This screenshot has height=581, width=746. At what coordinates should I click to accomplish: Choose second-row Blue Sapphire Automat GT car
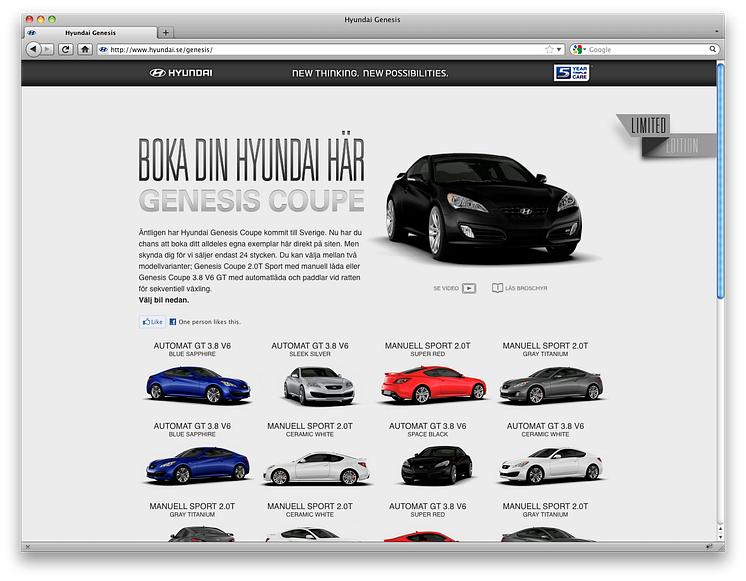pyautogui.click(x=197, y=464)
